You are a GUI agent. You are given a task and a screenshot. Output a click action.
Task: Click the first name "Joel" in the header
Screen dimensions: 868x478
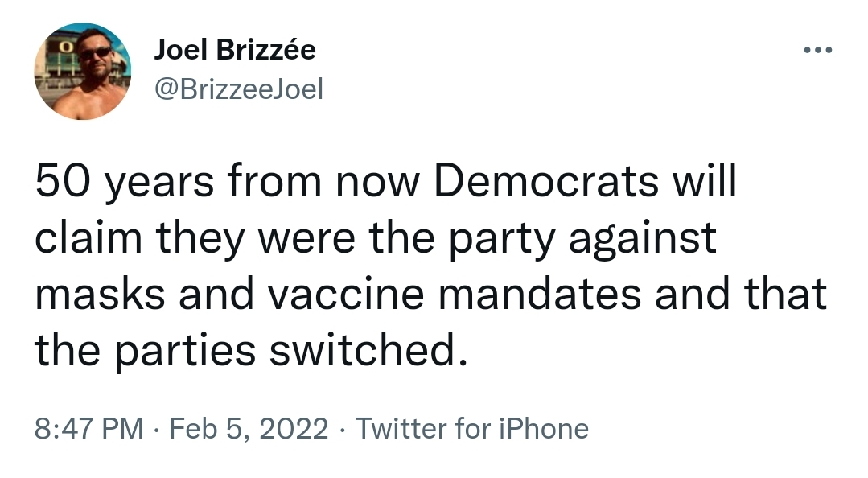pos(180,50)
